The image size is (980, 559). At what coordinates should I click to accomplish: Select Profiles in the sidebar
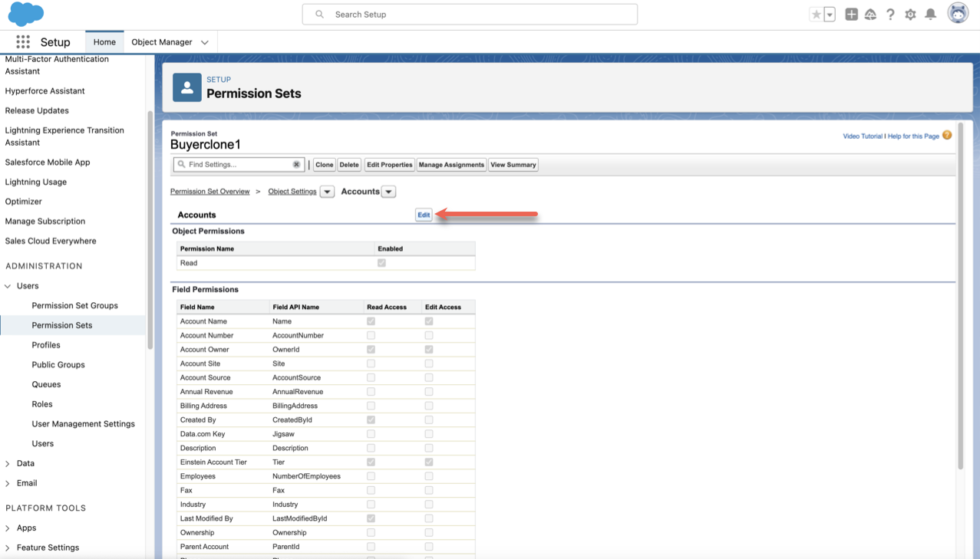46,345
